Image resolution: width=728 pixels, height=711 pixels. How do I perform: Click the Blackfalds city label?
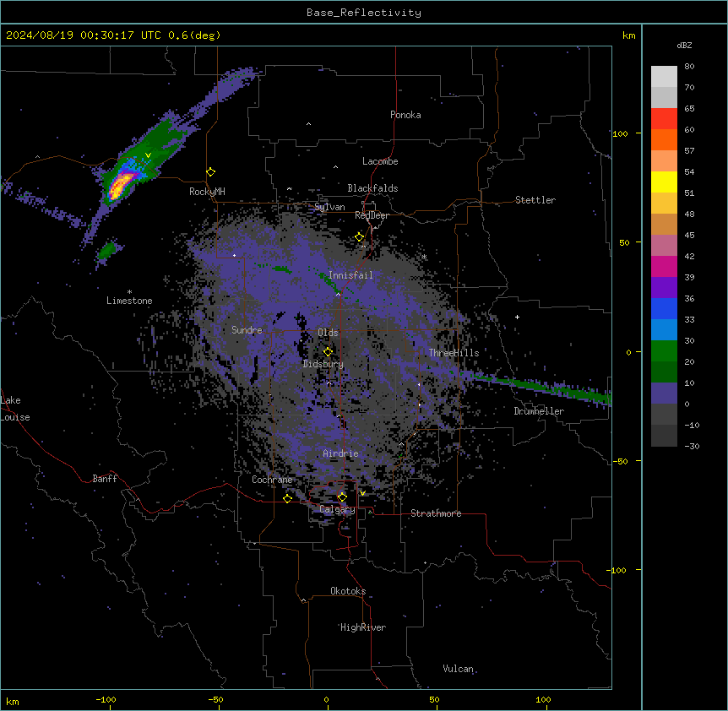point(372,188)
